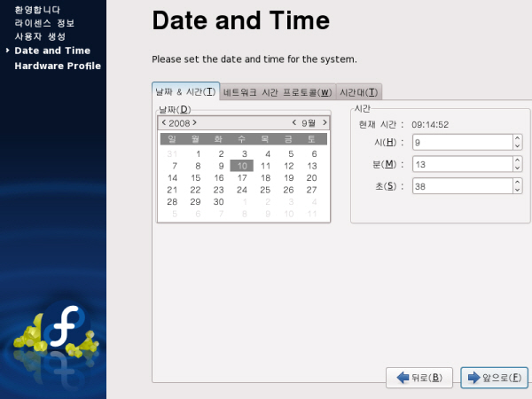Go to previous month arrow beside 9월
The height and width of the screenshot is (399, 532).
(x=294, y=123)
